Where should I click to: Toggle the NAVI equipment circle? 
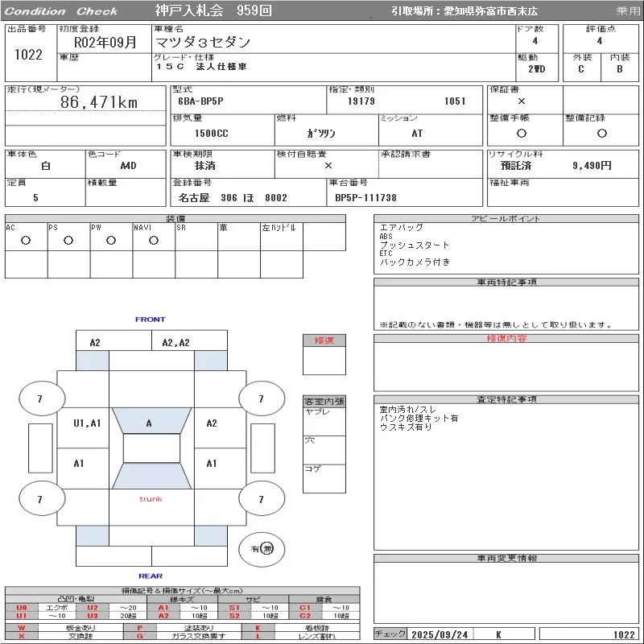coord(154,240)
